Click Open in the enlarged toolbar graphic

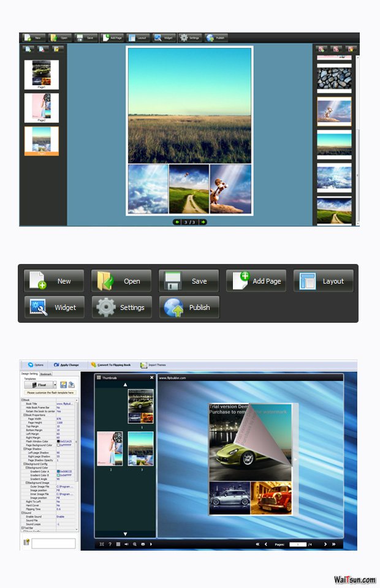coord(121,281)
